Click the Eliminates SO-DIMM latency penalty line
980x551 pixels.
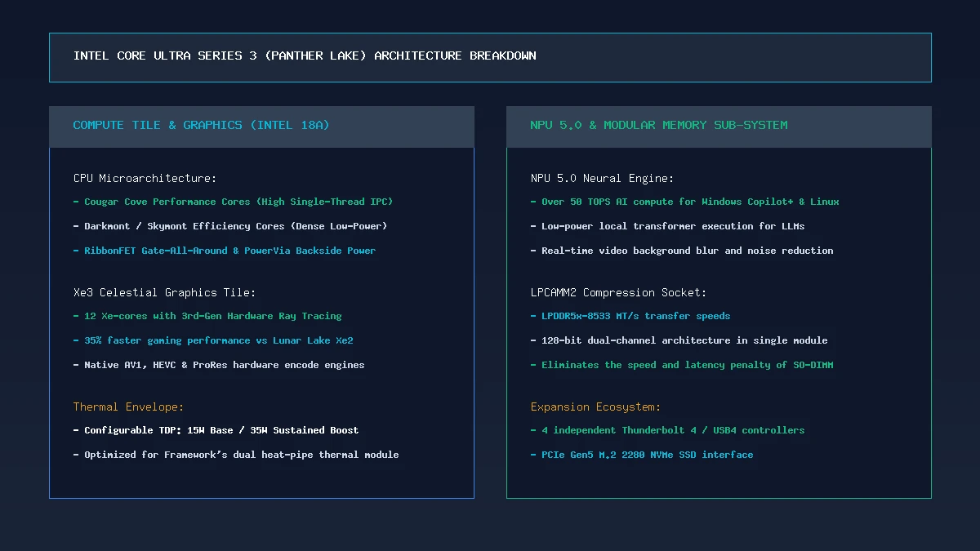682,365
